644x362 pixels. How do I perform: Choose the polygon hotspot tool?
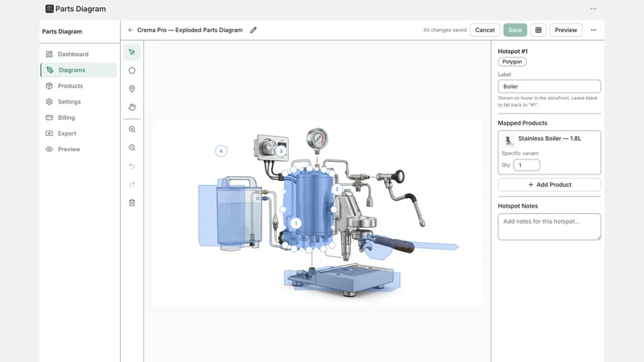132,71
